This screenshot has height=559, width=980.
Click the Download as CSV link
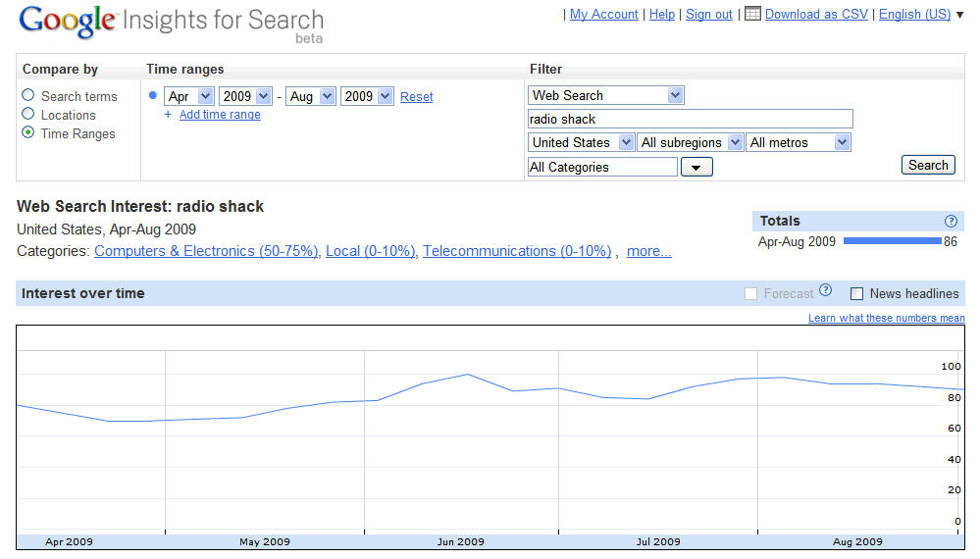pos(816,15)
